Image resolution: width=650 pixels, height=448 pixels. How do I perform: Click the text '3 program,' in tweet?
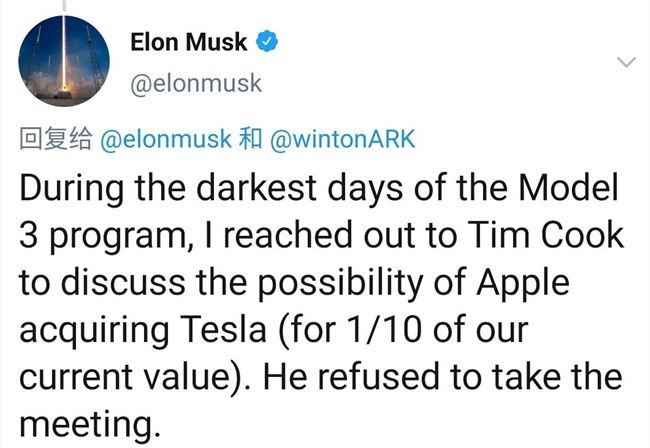[x=106, y=236]
